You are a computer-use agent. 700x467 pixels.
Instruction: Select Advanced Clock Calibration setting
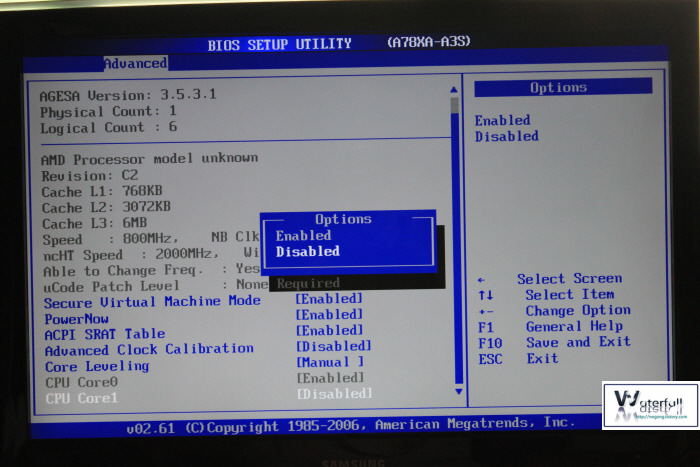pyautogui.click(x=149, y=349)
